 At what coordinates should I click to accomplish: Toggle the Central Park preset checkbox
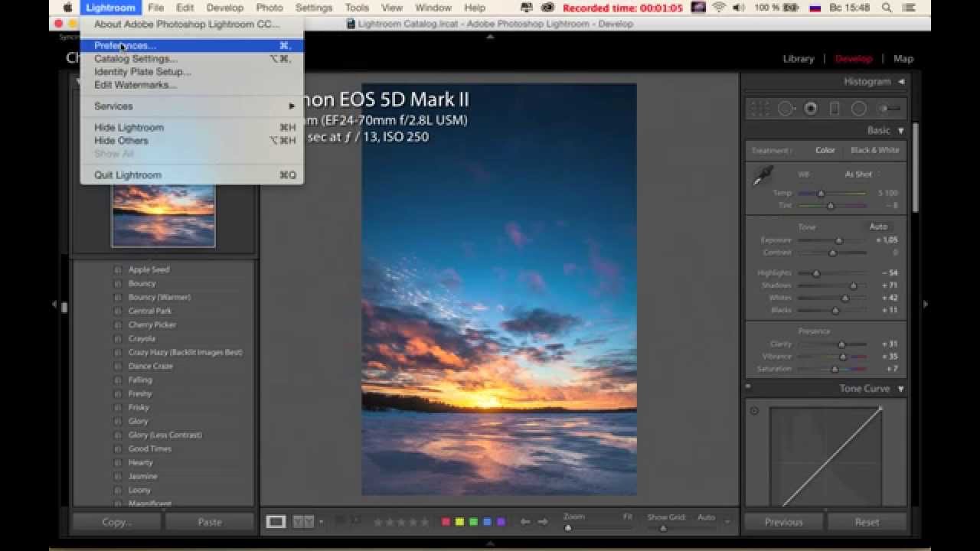click(118, 311)
